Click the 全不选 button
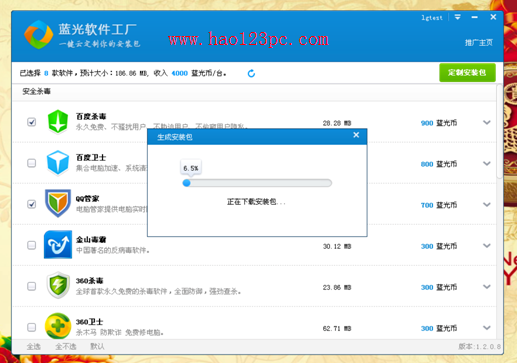Image resolution: width=517 pixels, height=364 pixels. [x=66, y=347]
